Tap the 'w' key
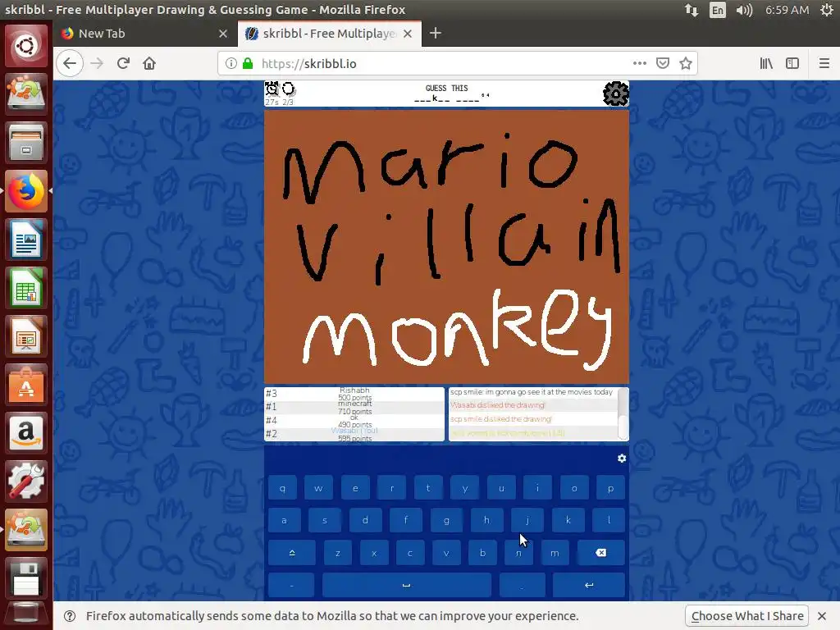The height and width of the screenshot is (630, 840). pos(318,488)
